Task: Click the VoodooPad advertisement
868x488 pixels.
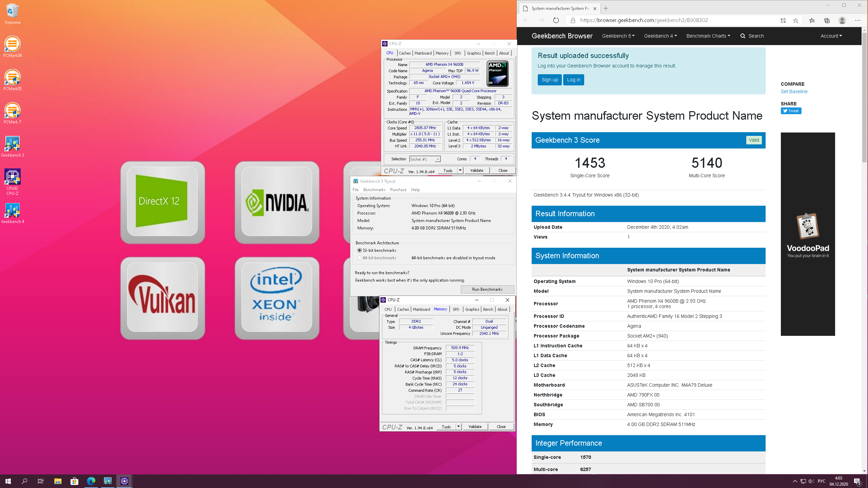Action: tap(808, 234)
